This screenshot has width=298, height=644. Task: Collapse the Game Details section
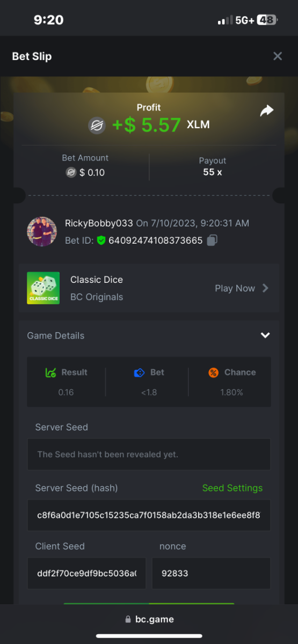(x=265, y=335)
